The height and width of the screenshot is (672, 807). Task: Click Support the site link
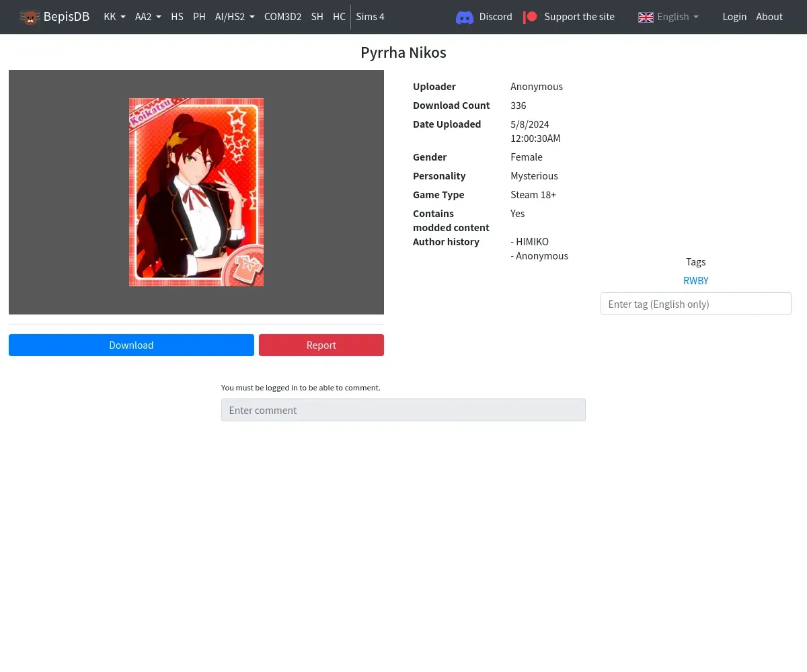point(569,17)
